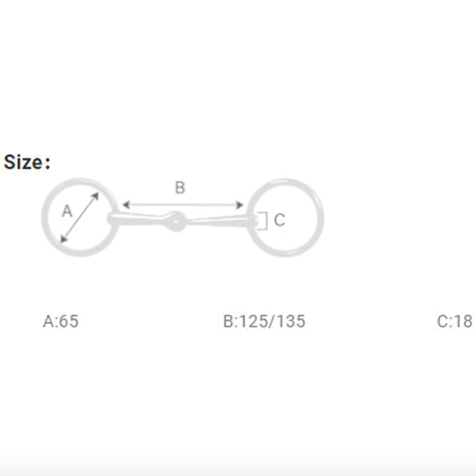Click the B:125/135 measurement text
Screen dimensions: 476x476
(264, 321)
